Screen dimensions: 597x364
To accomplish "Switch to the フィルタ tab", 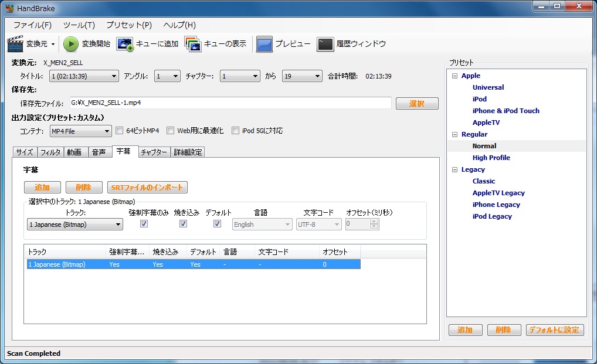I will pos(50,152).
